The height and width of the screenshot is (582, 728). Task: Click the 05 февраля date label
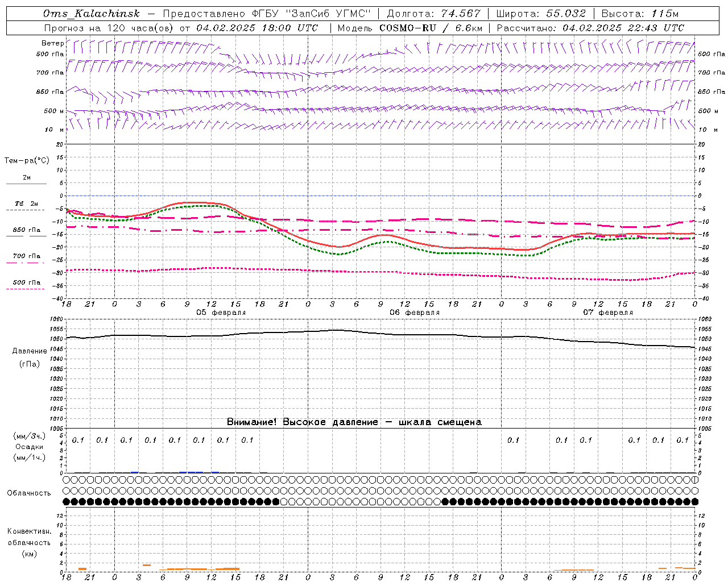(221, 312)
